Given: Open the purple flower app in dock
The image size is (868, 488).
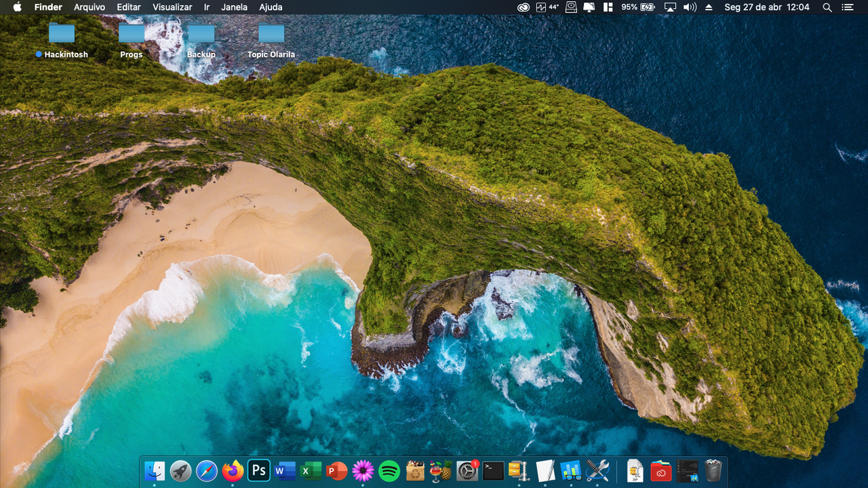Looking at the screenshot, I should [363, 470].
